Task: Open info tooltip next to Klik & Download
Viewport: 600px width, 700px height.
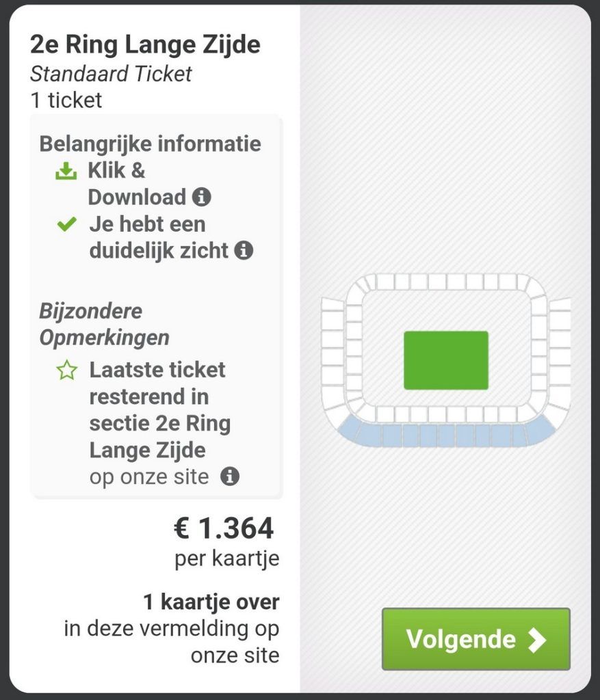Action: pyautogui.click(x=202, y=198)
